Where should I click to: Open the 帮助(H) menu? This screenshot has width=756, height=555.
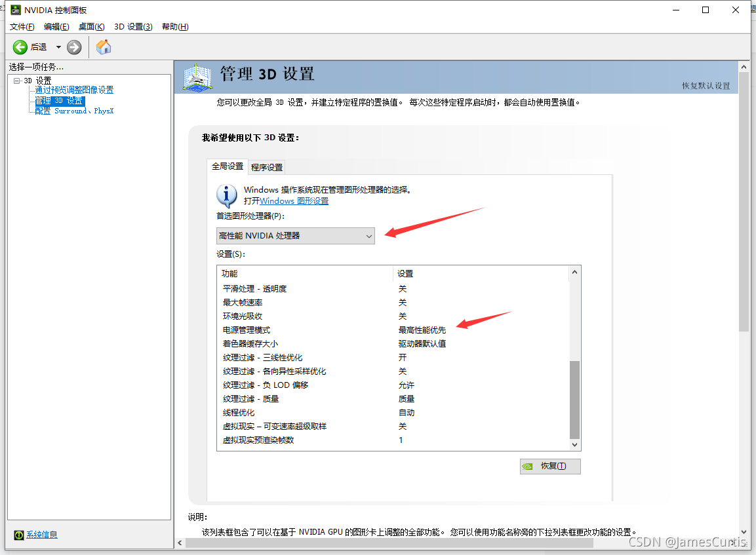[x=175, y=27]
